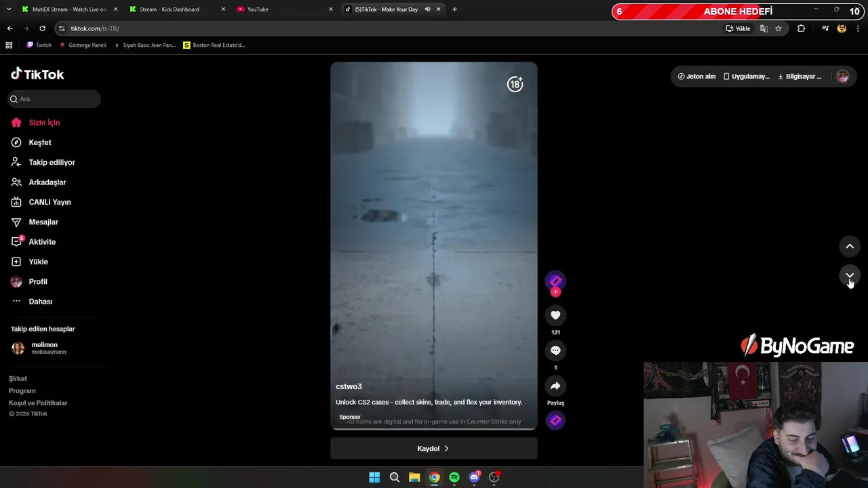
Task: Click the Yükle install button in address bar
Action: (x=738, y=28)
